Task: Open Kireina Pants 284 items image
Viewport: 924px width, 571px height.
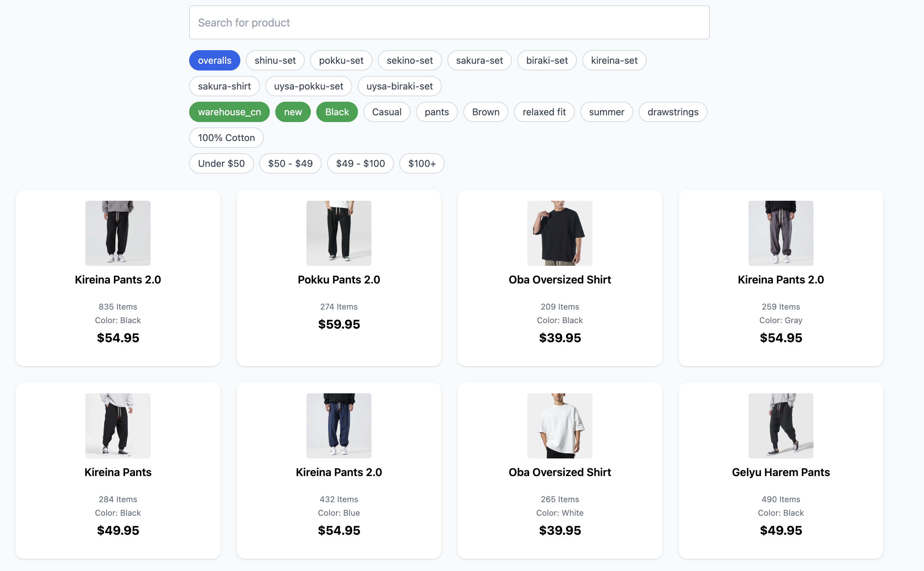Action: point(118,426)
